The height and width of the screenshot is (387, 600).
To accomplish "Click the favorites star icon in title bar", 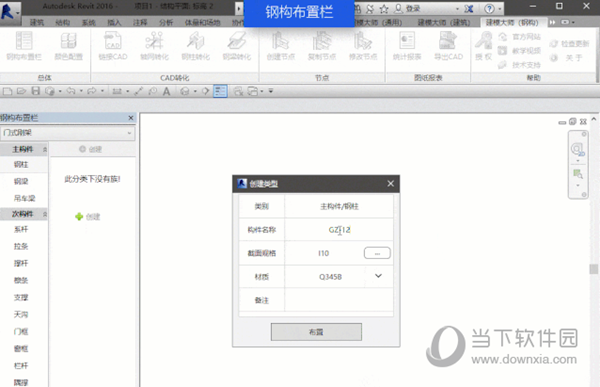I will 384,8.
